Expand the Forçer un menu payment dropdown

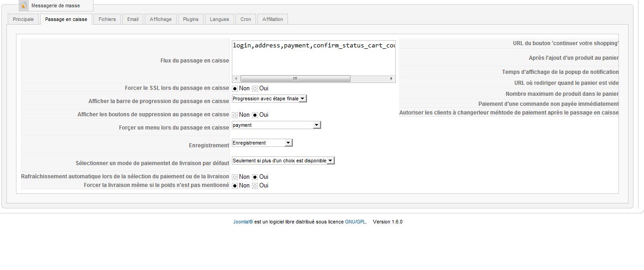[317, 125]
